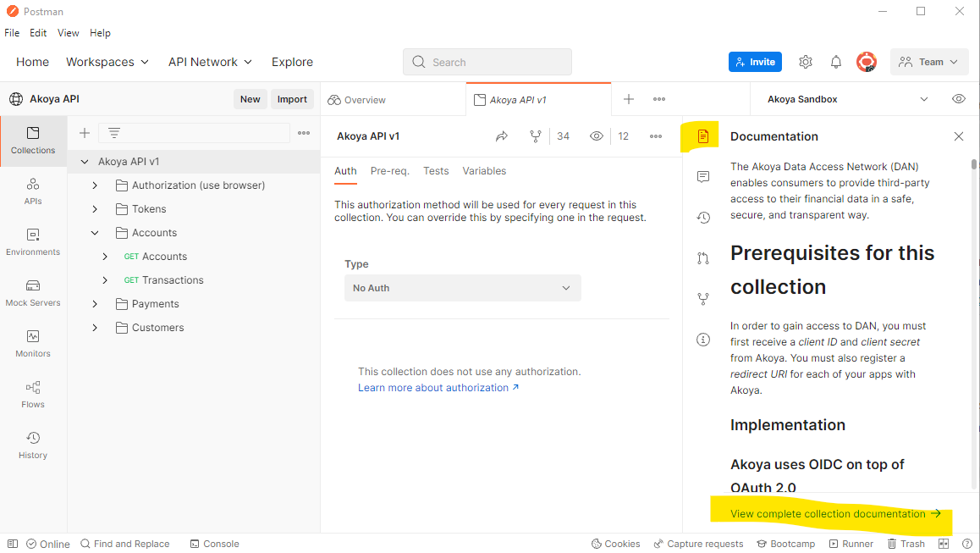Viewport: 980px width, 553px height.
Task: Click the filter icon above collections list
Action: [x=113, y=133]
